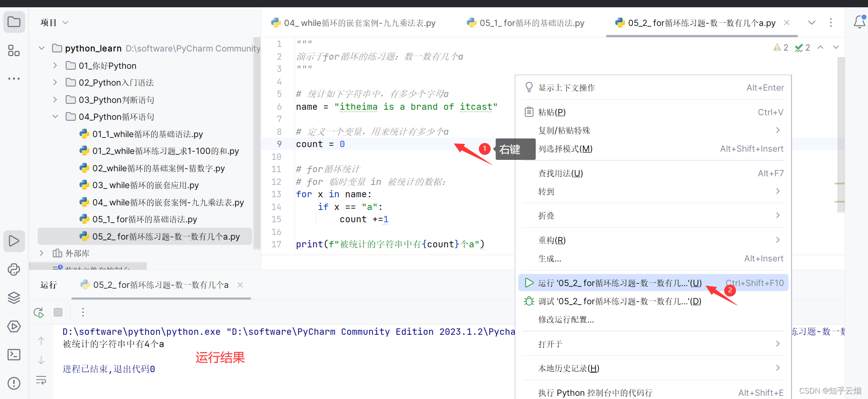
Task: Open Run panel more options menu
Action: (x=83, y=312)
